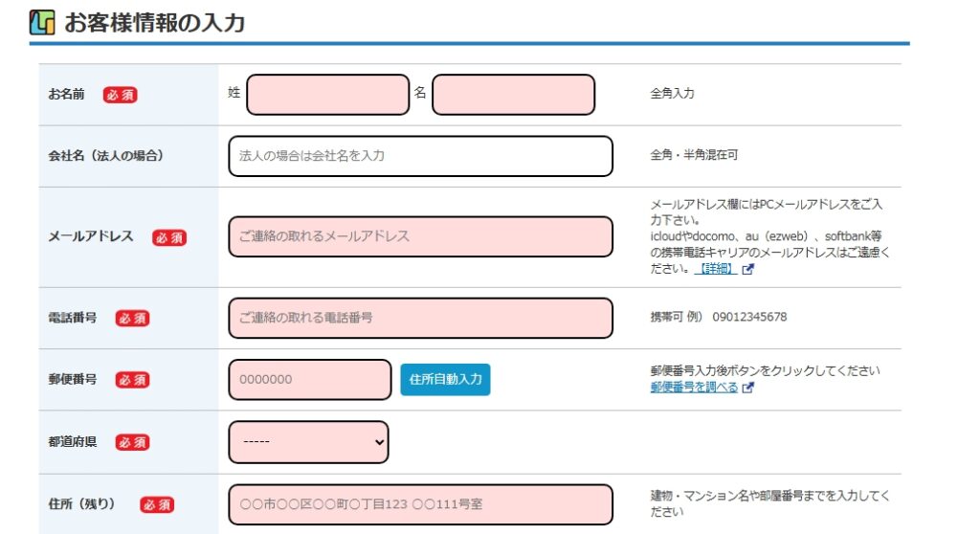Open the 郵便番号を調べる link

click(x=694, y=388)
